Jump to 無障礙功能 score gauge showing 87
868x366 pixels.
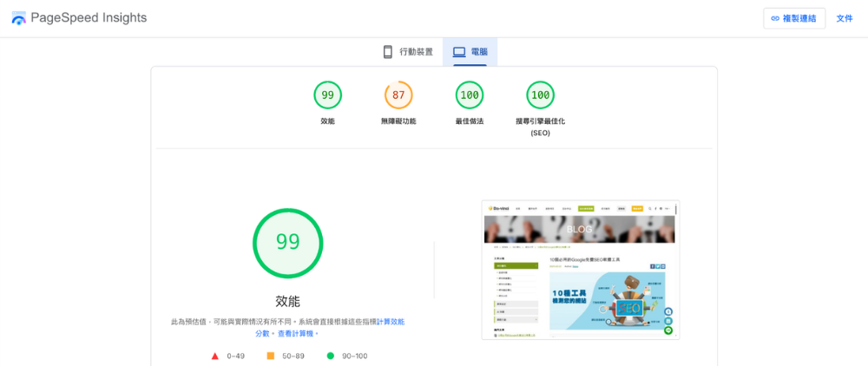pyautogui.click(x=398, y=95)
